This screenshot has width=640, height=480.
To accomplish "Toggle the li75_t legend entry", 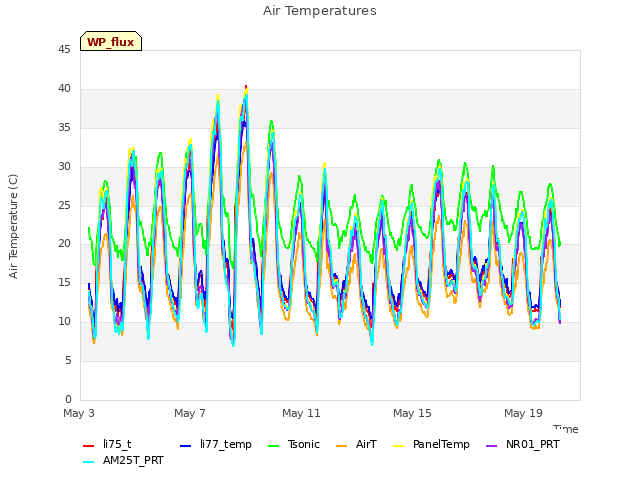I will pyautogui.click(x=107, y=444).
